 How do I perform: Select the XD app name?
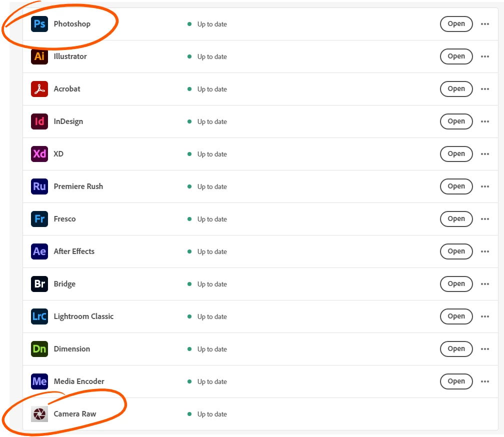(58, 154)
